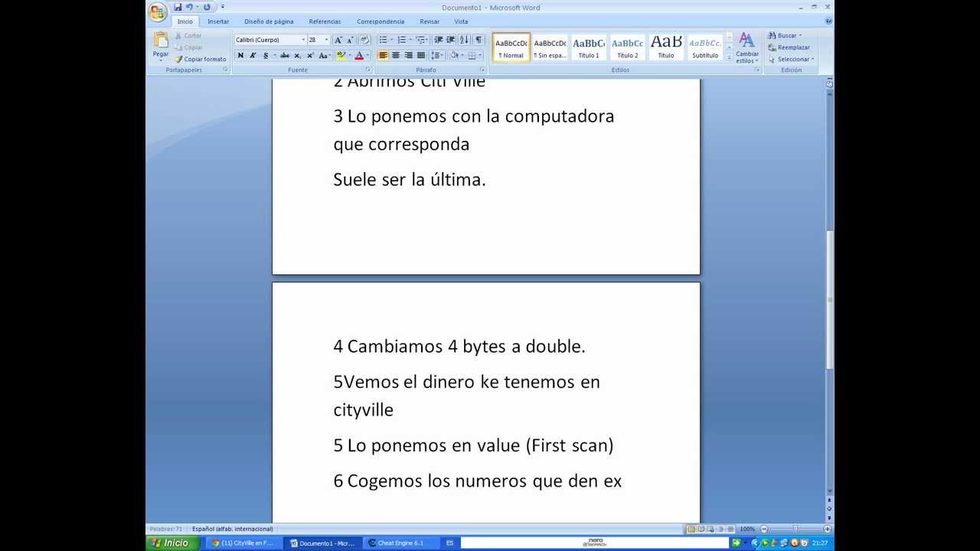Toggle bold with the N button
980x551 pixels.
tap(240, 55)
